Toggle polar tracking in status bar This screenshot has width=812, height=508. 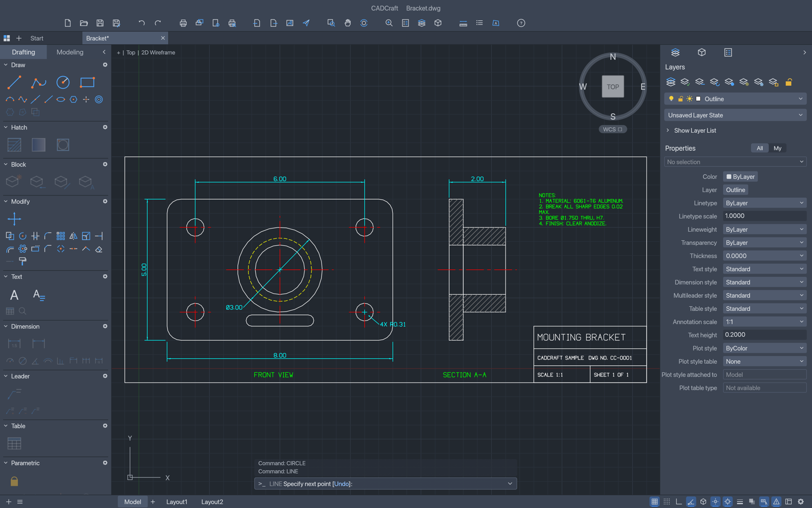point(691,502)
